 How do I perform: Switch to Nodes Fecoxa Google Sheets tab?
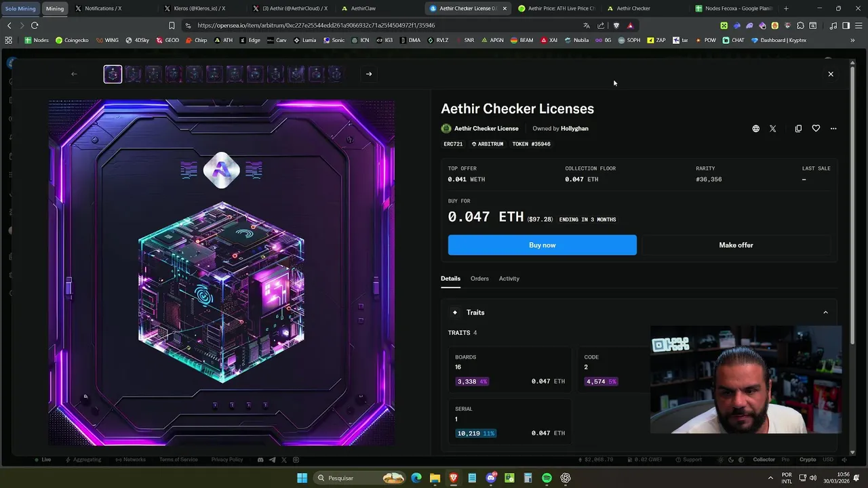[x=732, y=8]
